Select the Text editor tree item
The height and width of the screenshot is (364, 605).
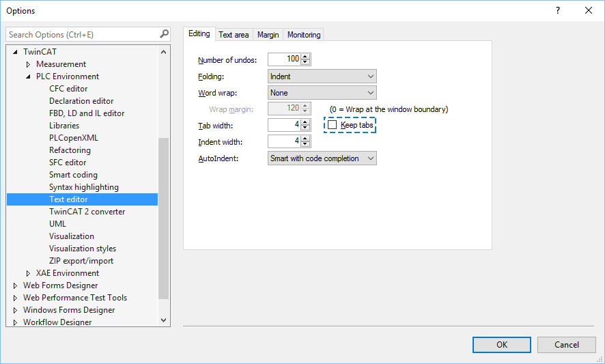pyautogui.click(x=82, y=199)
